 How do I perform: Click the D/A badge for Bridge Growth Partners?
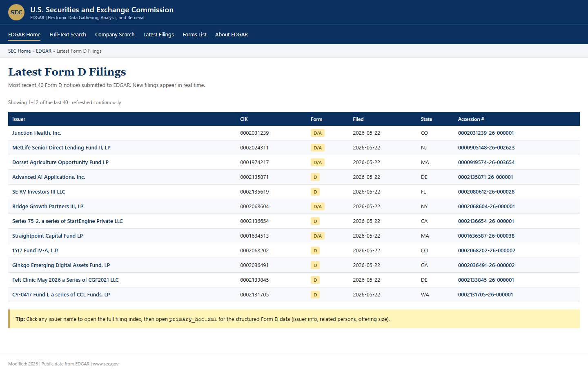coord(318,207)
